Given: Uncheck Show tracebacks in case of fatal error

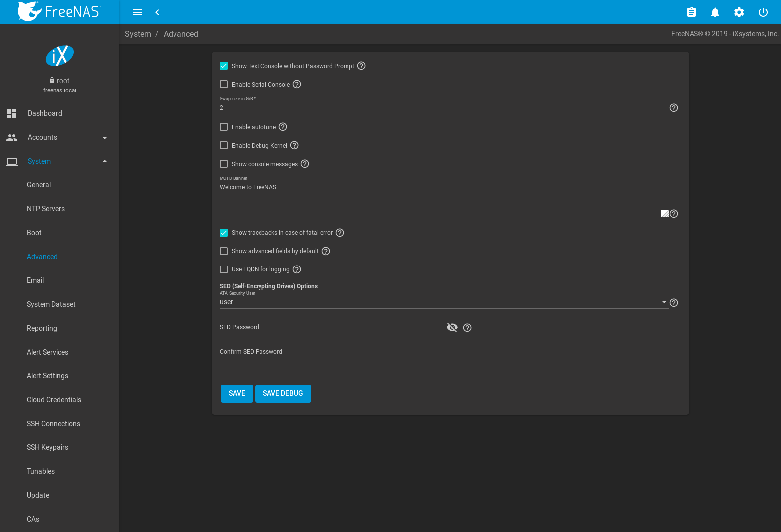Looking at the screenshot, I should click(x=224, y=233).
